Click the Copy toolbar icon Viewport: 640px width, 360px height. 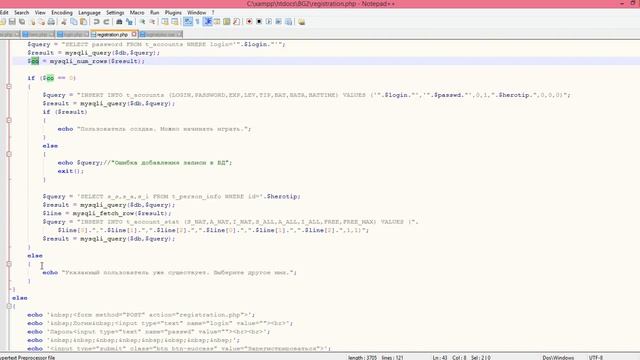click(74, 22)
